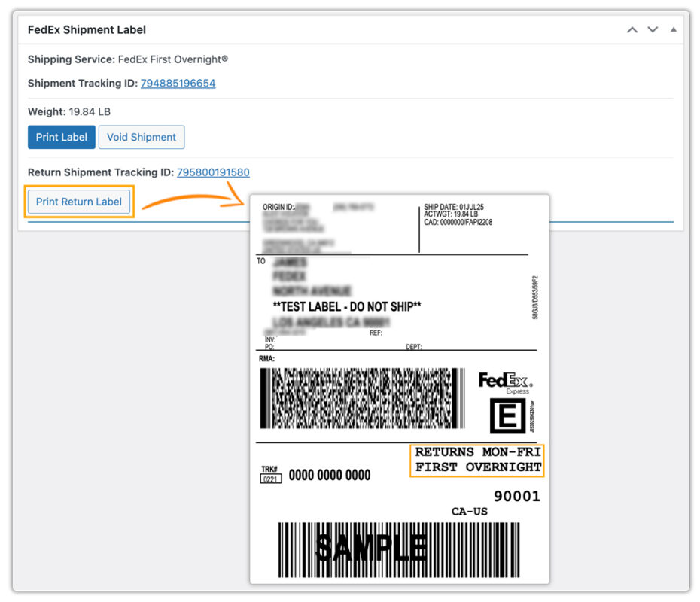Move FedEx Shipment Label panel down
This screenshot has height=602, width=700.
653,30
